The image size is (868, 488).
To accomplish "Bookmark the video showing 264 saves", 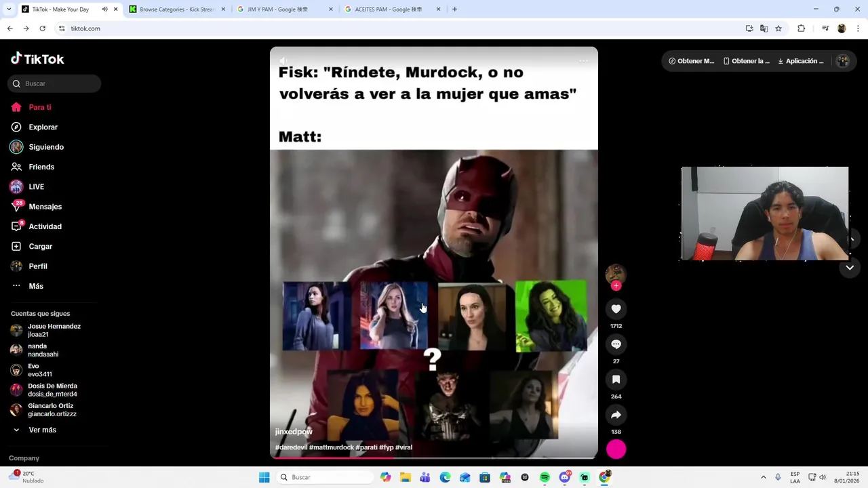I will [616, 380].
